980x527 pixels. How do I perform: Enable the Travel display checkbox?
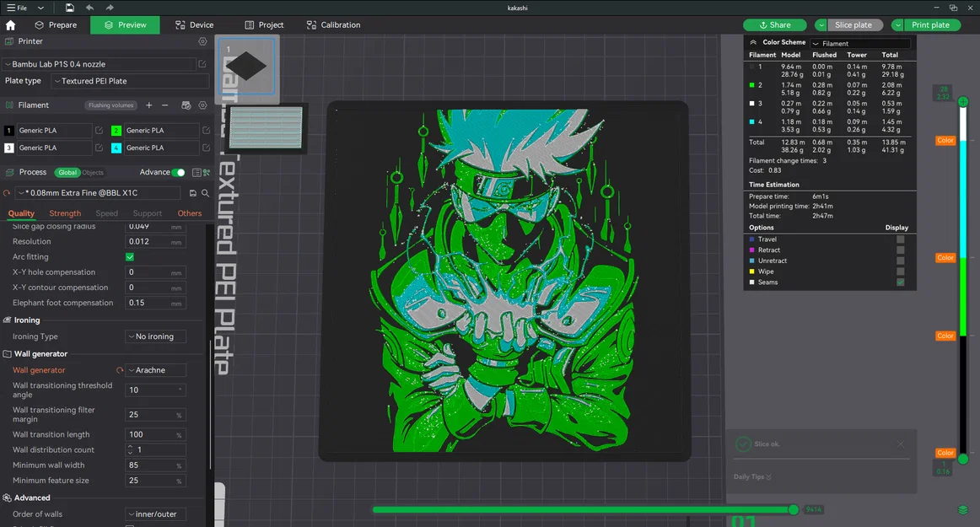(x=900, y=239)
